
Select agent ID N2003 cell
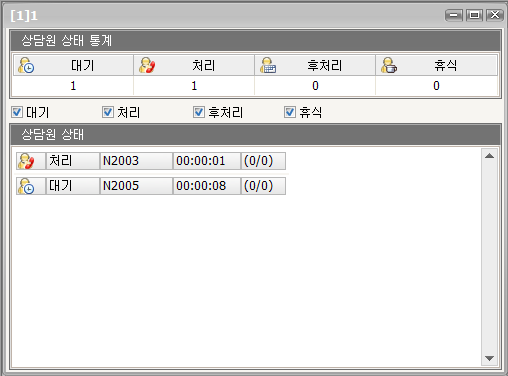click(x=136, y=161)
